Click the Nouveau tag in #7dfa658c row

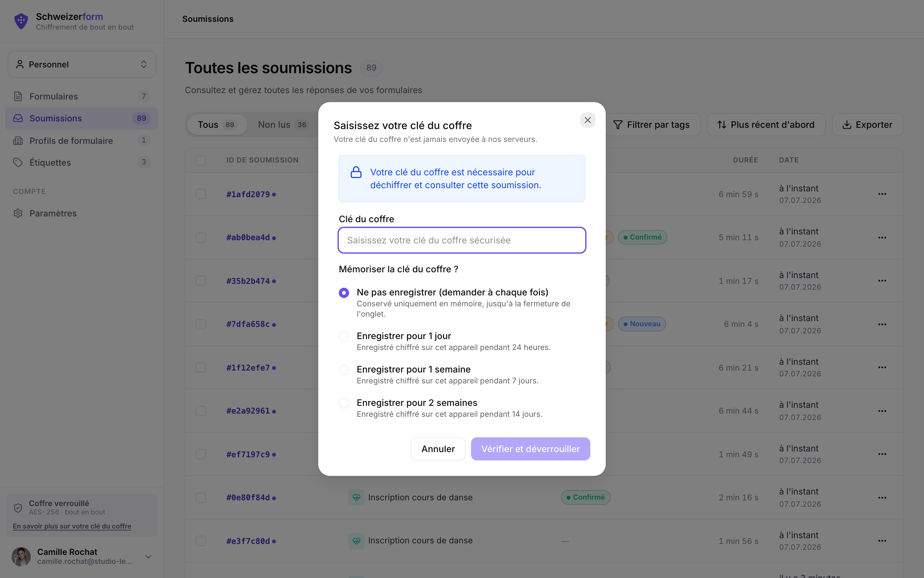click(x=641, y=324)
